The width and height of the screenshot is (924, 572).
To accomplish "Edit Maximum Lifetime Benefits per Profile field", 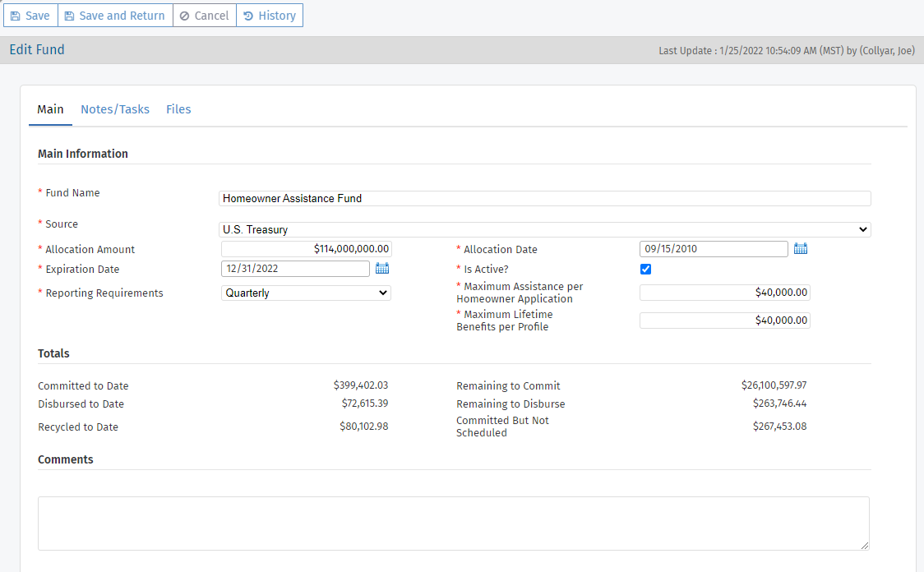I will click(724, 321).
